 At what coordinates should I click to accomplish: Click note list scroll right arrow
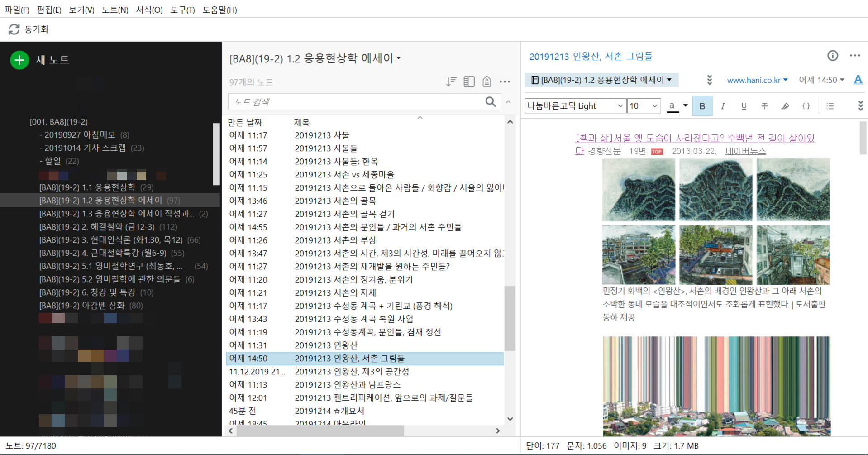coord(498,431)
